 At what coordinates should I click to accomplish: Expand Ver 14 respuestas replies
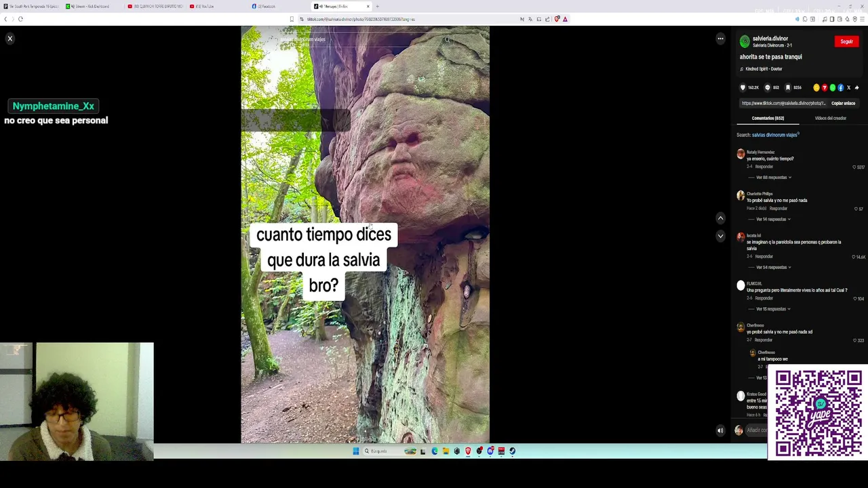(x=774, y=220)
